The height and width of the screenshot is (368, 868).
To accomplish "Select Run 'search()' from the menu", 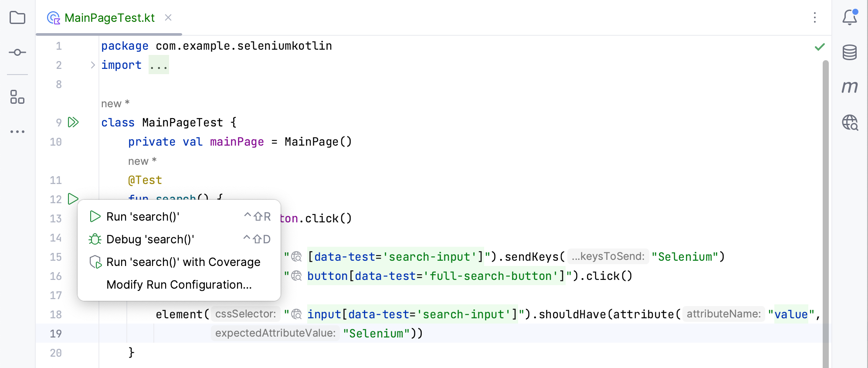I will (x=143, y=217).
